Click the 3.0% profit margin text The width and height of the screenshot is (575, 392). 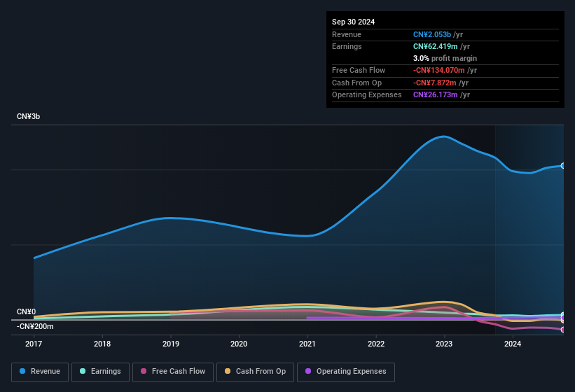(x=445, y=58)
